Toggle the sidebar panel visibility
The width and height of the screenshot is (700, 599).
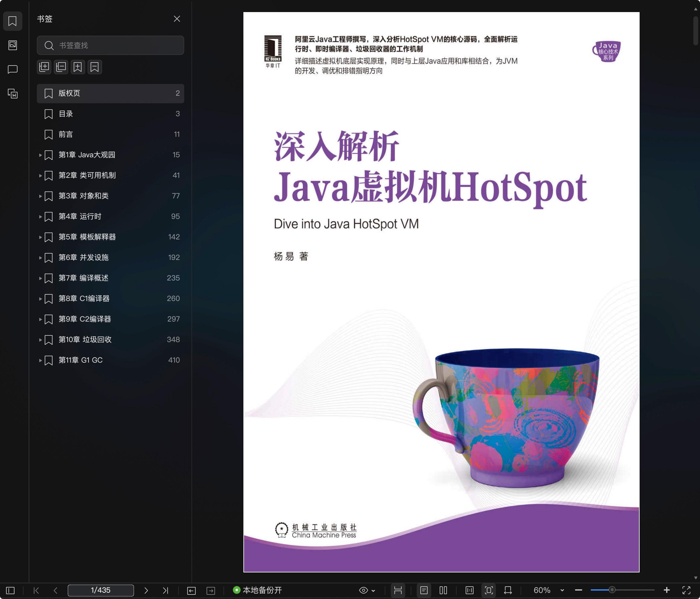[11, 590]
